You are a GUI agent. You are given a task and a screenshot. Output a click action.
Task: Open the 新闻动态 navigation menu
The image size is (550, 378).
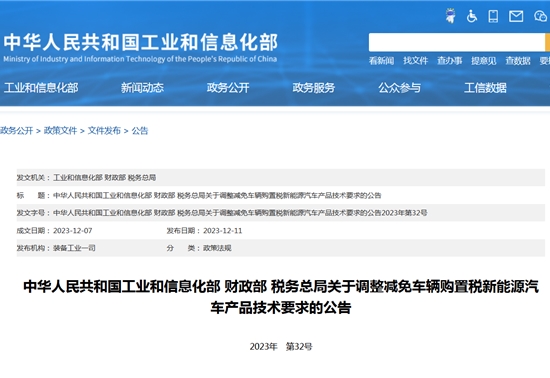pyautogui.click(x=142, y=88)
